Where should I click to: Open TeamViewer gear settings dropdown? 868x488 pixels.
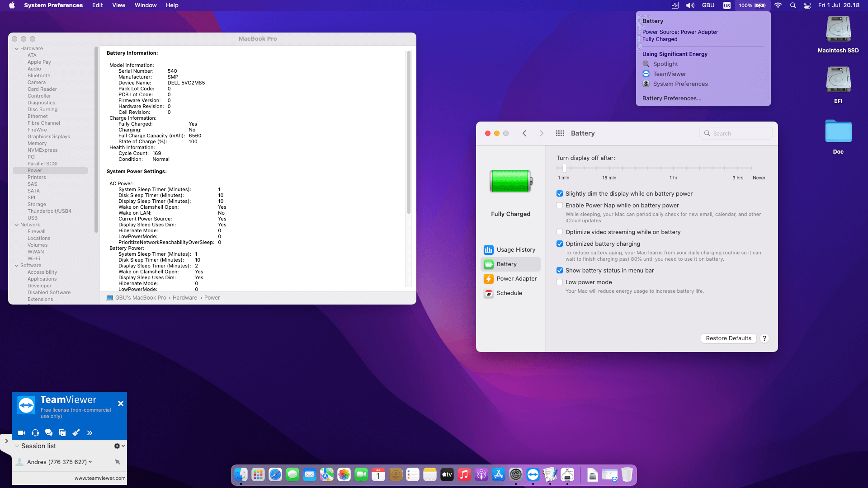point(119,446)
